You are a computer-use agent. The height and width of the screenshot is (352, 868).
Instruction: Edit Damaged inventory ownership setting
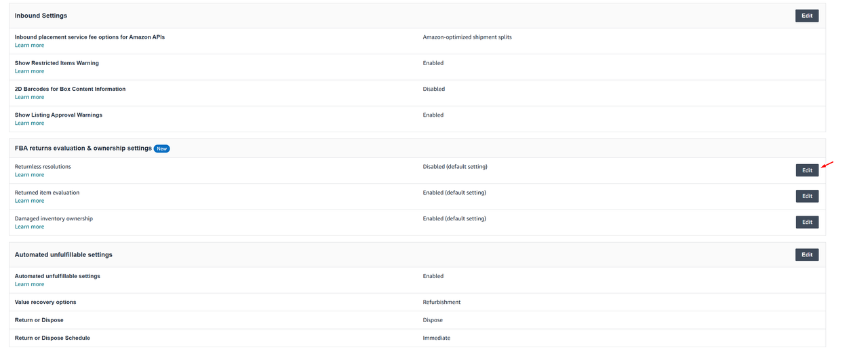tap(806, 222)
